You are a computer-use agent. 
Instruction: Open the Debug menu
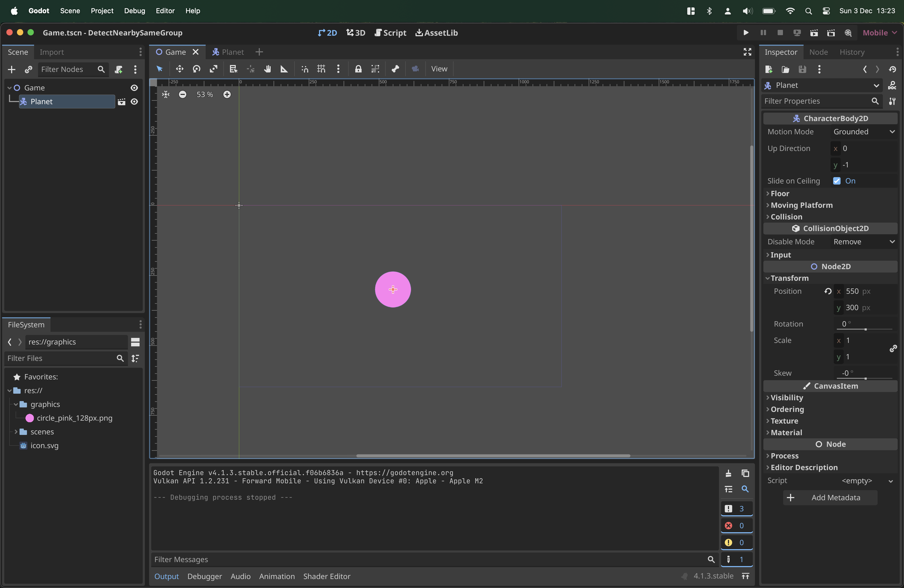coord(135,11)
